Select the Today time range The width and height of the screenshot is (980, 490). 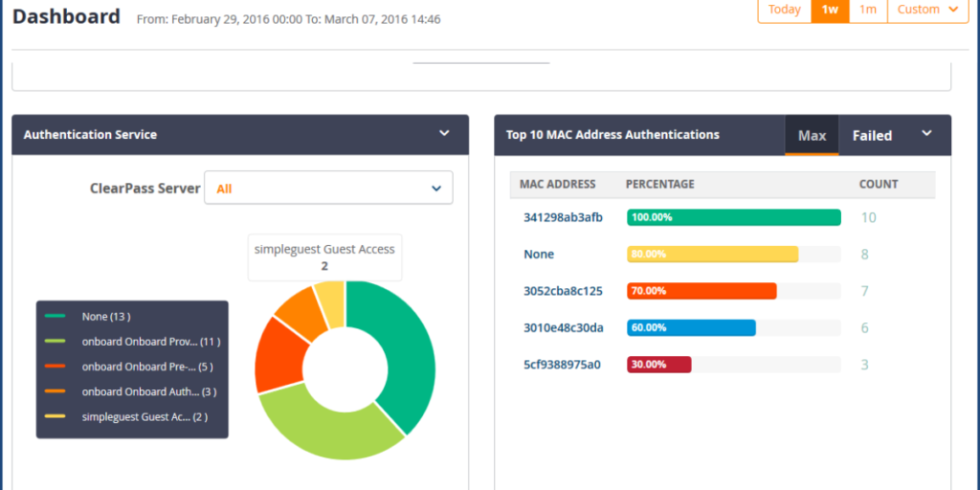coord(785,10)
